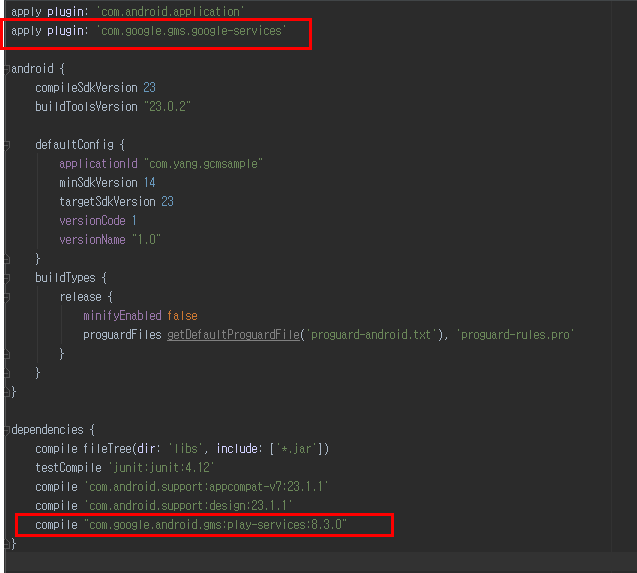Image resolution: width=637 pixels, height=573 pixels.
Task: Click 'com.android.application' plugin string
Action: pos(171,12)
